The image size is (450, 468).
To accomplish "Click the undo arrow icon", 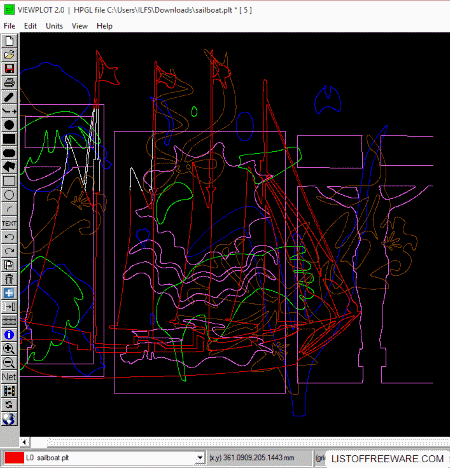I will [9, 237].
